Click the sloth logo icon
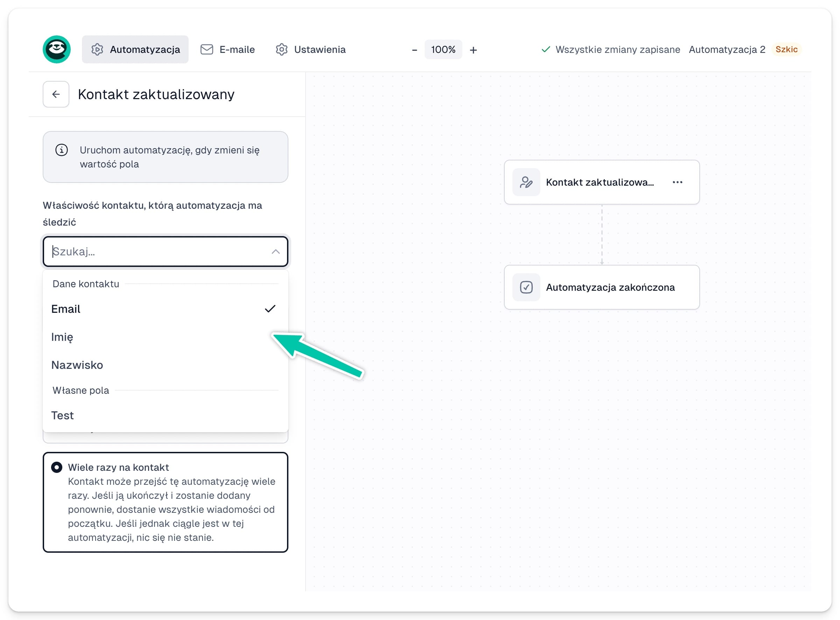Image resolution: width=840 pixels, height=620 pixels. pos(57,49)
